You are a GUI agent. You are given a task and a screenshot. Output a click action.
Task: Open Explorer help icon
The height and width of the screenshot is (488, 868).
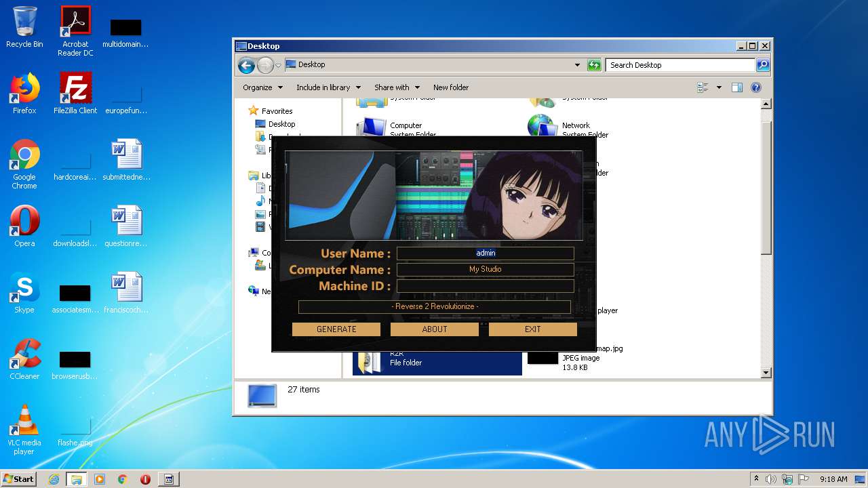pyautogui.click(x=756, y=87)
